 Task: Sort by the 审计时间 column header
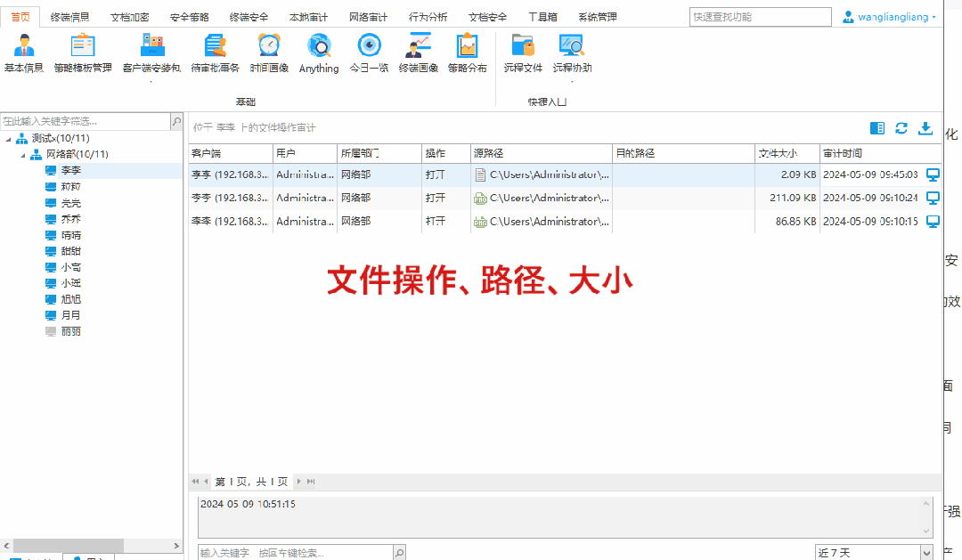coord(880,153)
